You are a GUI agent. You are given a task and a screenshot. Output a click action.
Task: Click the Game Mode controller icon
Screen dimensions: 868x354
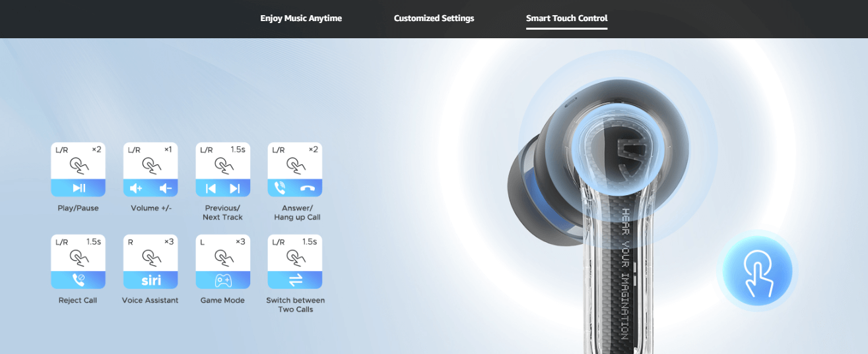click(x=223, y=262)
